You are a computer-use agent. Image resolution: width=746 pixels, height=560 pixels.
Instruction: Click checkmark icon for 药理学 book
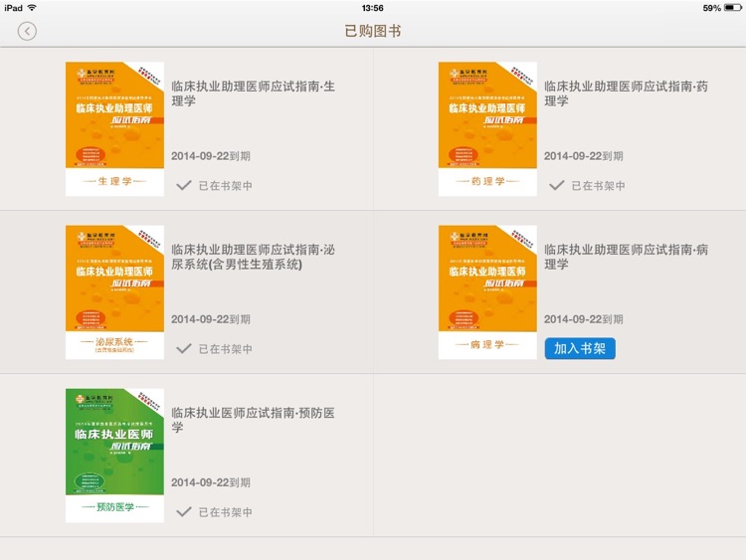tap(557, 185)
